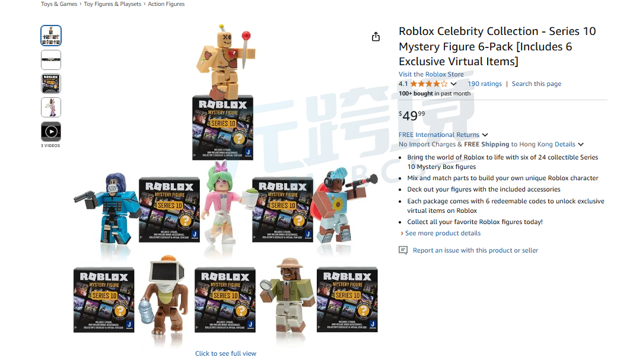Open Toy Figures & Playsets breadcrumb
617x364 pixels.
pos(113,4)
